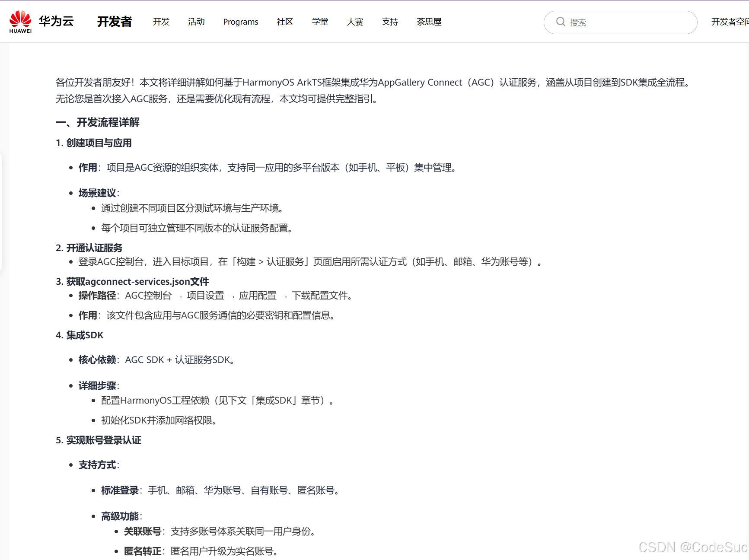Open the 社区 navigation dropdown

pyautogui.click(x=284, y=22)
